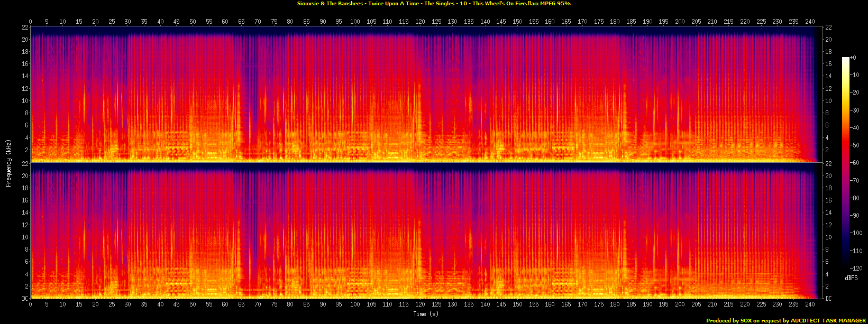
Task: Click the "-110" tick on the dBFS scale
Action: click(x=856, y=251)
